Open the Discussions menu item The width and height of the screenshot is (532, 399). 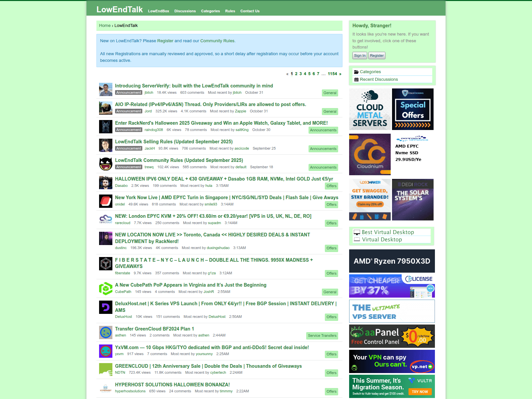pyautogui.click(x=185, y=11)
